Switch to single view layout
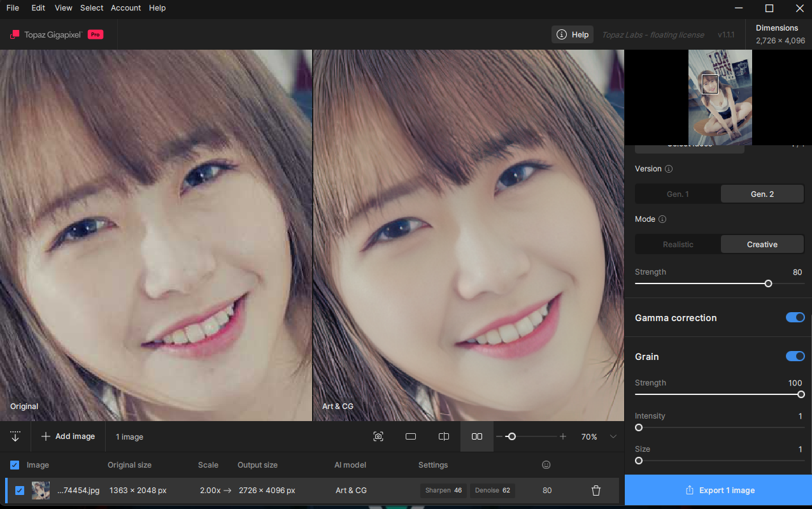812x509 pixels. click(x=411, y=436)
